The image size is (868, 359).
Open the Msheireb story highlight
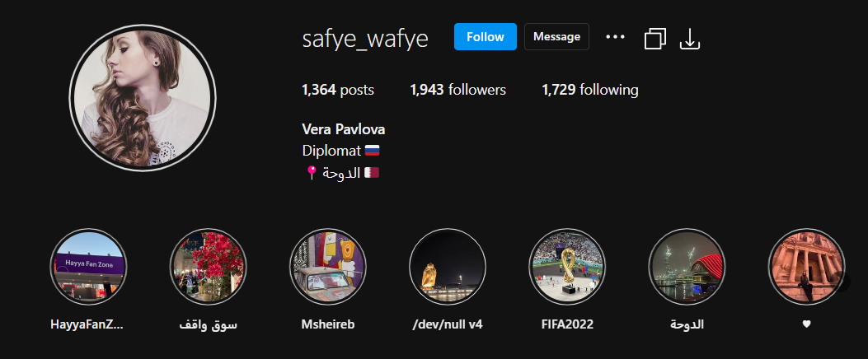point(328,267)
